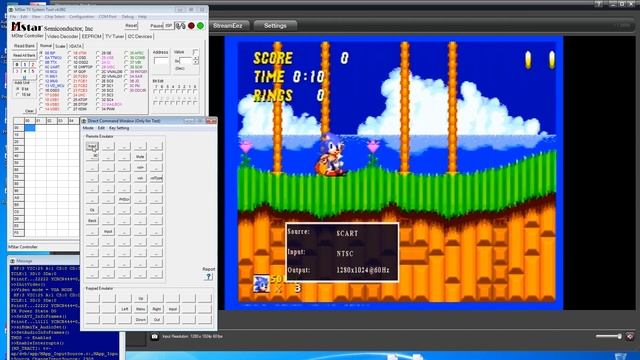Select the XDATA sub-tab
Image resolution: width=640 pixels, height=360 pixels.
pos(76,46)
